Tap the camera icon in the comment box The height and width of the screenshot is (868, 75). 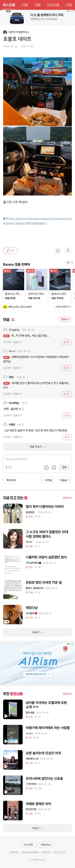tap(46, 467)
